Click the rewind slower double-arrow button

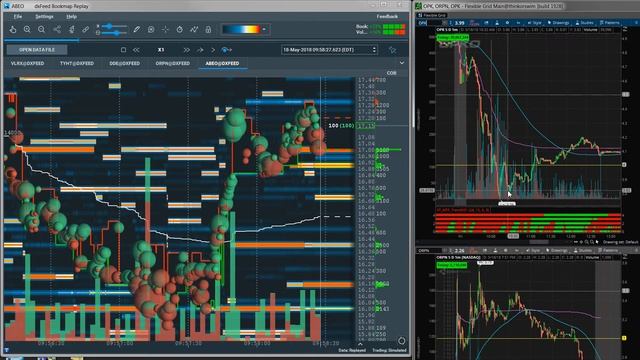click(136, 50)
